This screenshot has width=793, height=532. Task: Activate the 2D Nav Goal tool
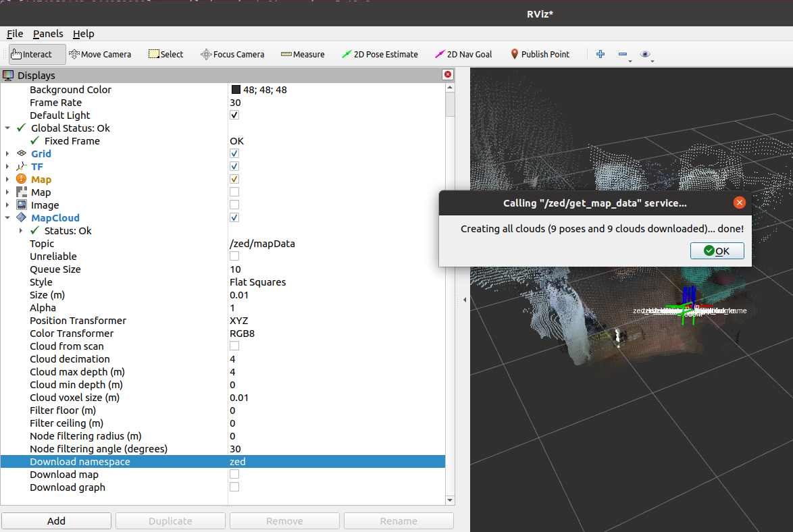tap(463, 54)
